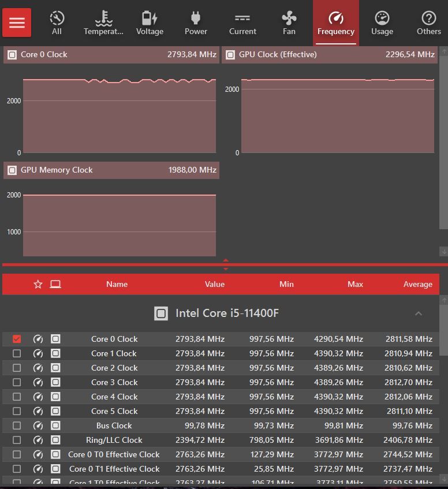This screenshot has height=489, width=448.
Task: Collapse the Intel Core i5-11400F group
Action: pyautogui.click(x=419, y=313)
